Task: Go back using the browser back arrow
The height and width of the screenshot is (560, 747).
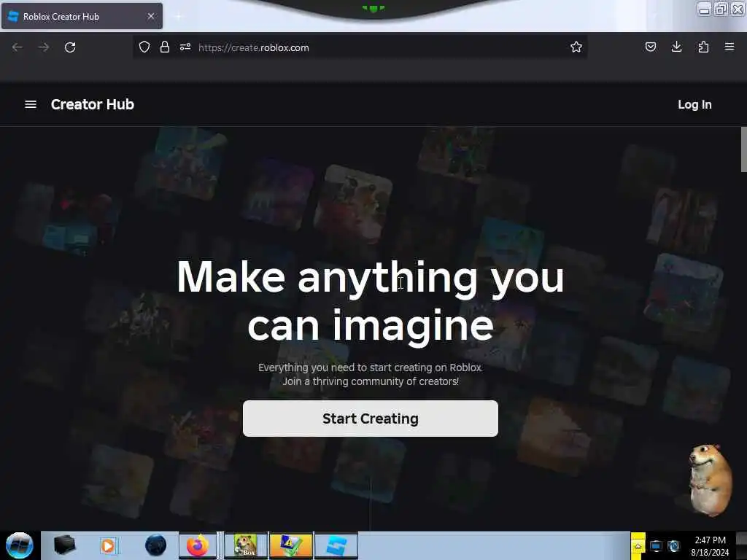Action: (x=18, y=47)
